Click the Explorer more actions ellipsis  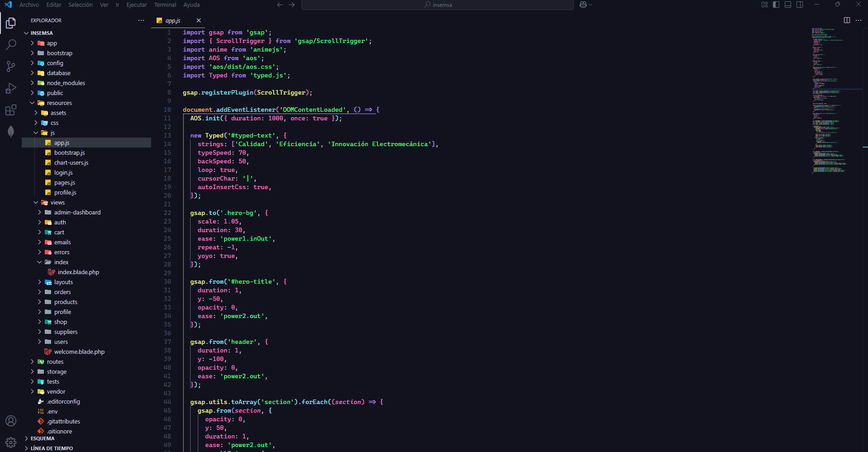point(141,20)
